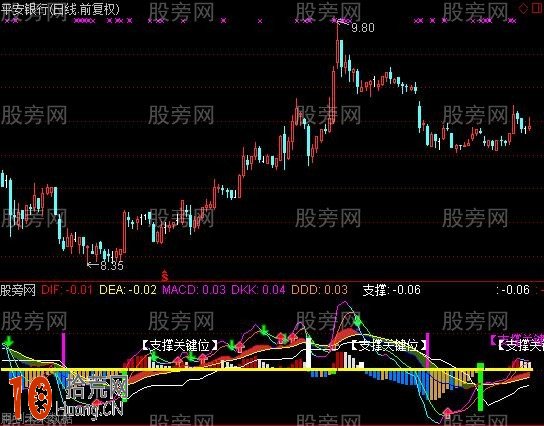544x426 pixels.
Task: Click the candlestick peaking at 9.80
Action: [337, 44]
